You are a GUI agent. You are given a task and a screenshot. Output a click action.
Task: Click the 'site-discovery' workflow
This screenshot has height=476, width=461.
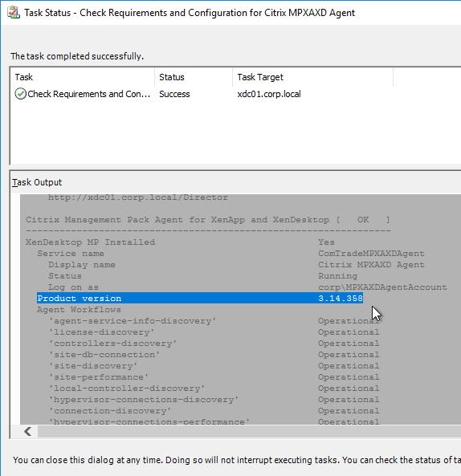pyautogui.click(x=93, y=365)
